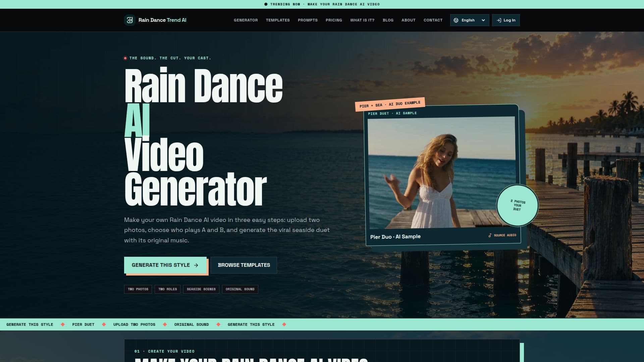
Task: Open the Blog nav item
Action: (388, 20)
